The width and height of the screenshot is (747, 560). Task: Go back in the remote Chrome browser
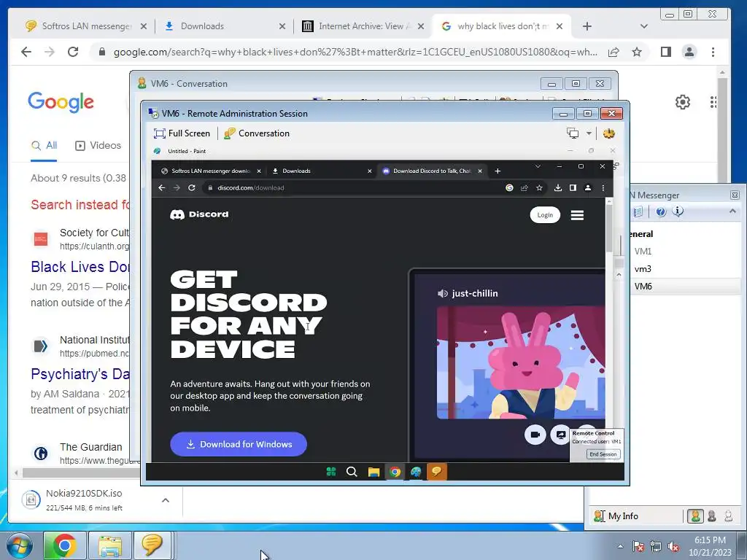click(161, 187)
